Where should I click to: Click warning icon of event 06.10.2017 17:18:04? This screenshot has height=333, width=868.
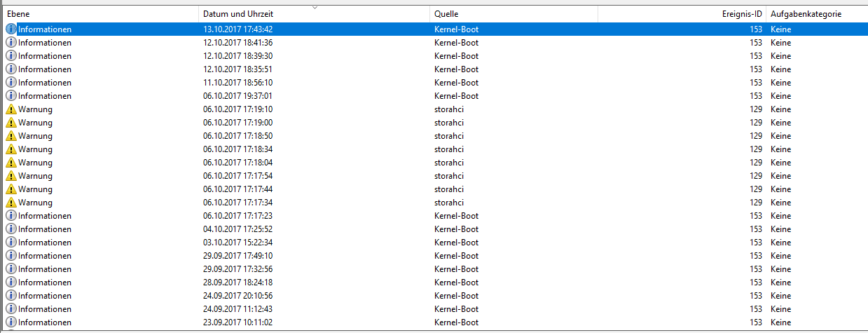11,163
